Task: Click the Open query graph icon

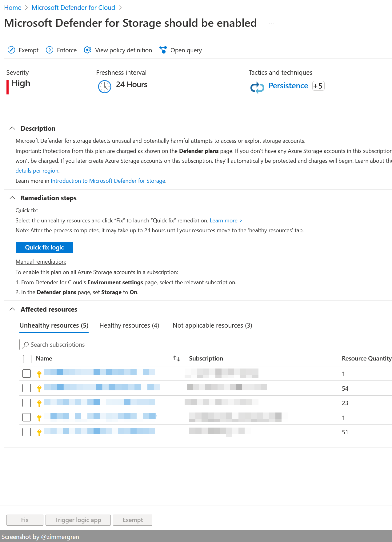Action: click(x=163, y=50)
